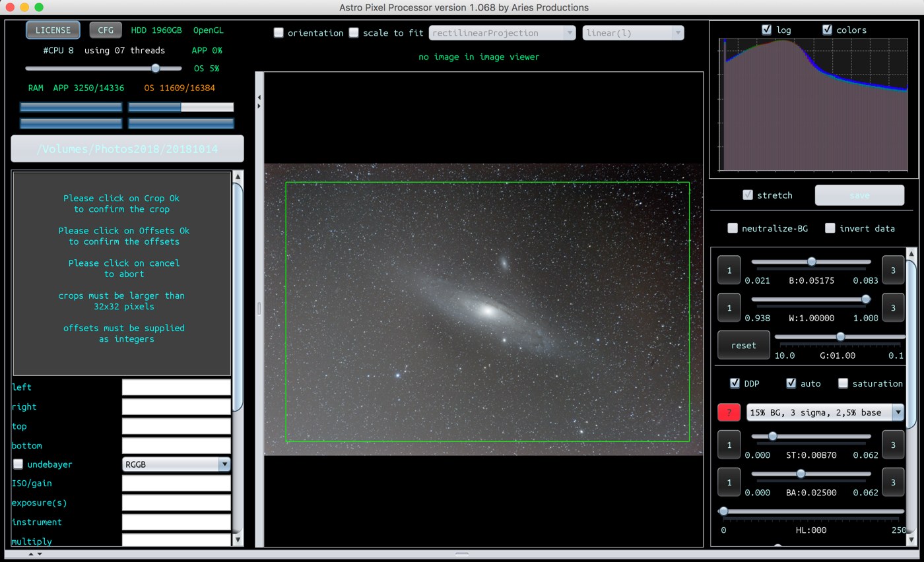Click down arrow of the stretch settings scrollbar

click(x=911, y=541)
